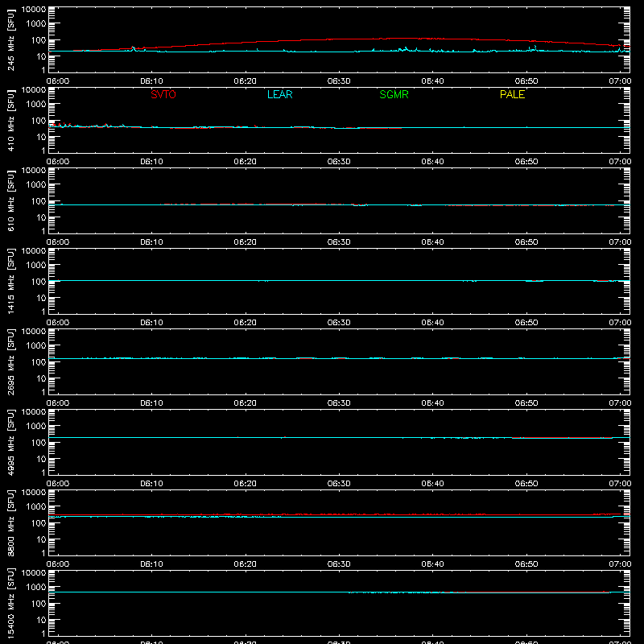Select the 2695 MHz [SFU] axis title
The height and width of the screenshot is (644, 644).
coord(10,361)
